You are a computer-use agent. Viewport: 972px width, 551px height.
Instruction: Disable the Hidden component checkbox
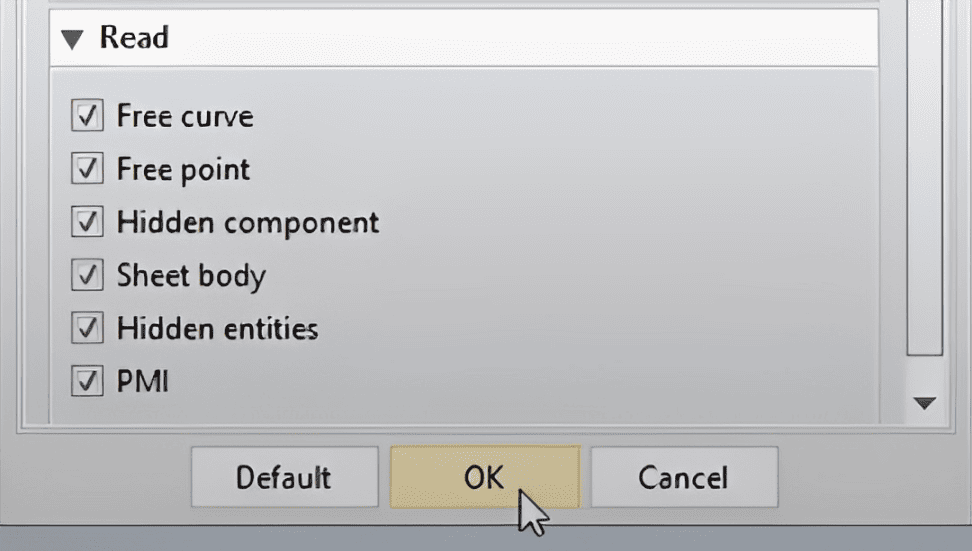point(87,222)
